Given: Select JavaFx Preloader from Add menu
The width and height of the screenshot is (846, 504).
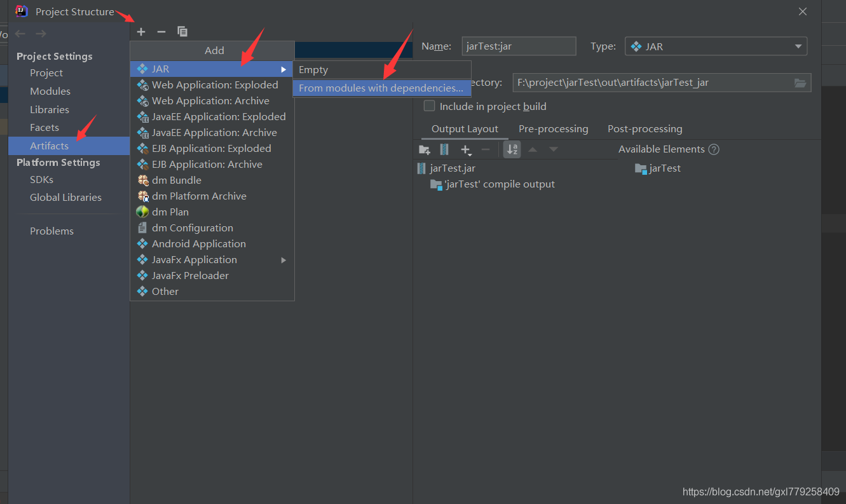Looking at the screenshot, I should coord(212,276).
